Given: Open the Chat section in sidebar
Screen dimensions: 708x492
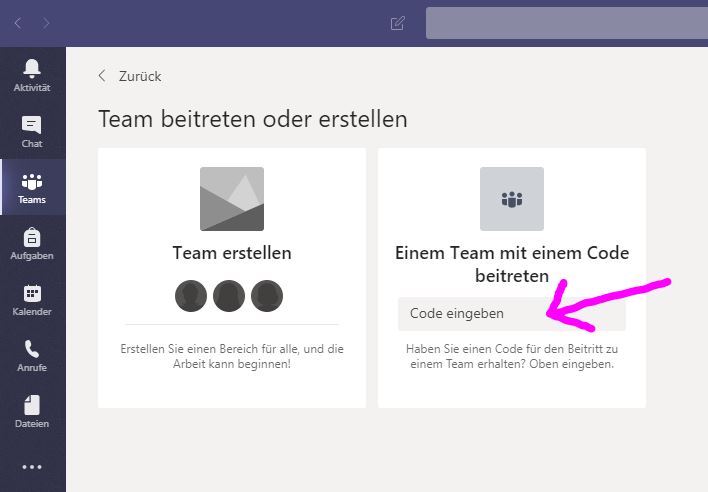Looking at the screenshot, I should coord(32,131).
